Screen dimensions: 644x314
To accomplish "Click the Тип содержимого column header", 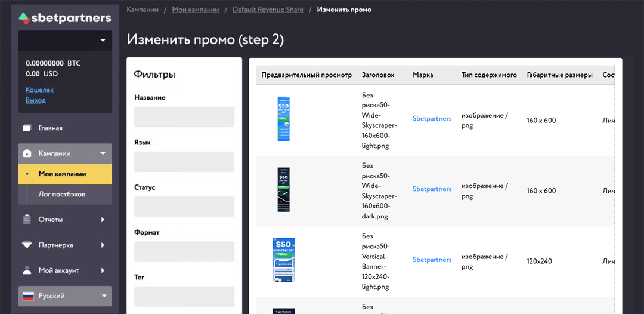I will (x=489, y=75).
